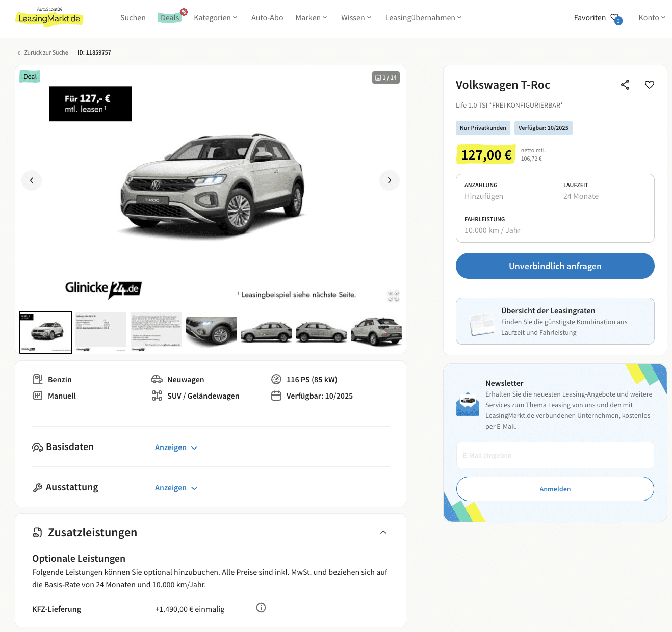Select the second thumbnail leasing example table

pyautogui.click(x=101, y=332)
